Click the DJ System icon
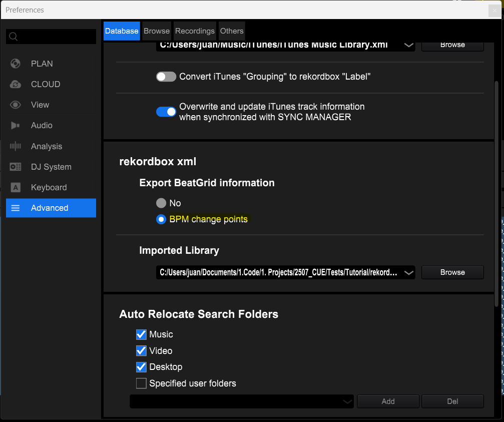Image resolution: width=504 pixels, height=422 pixels. point(16,167)
